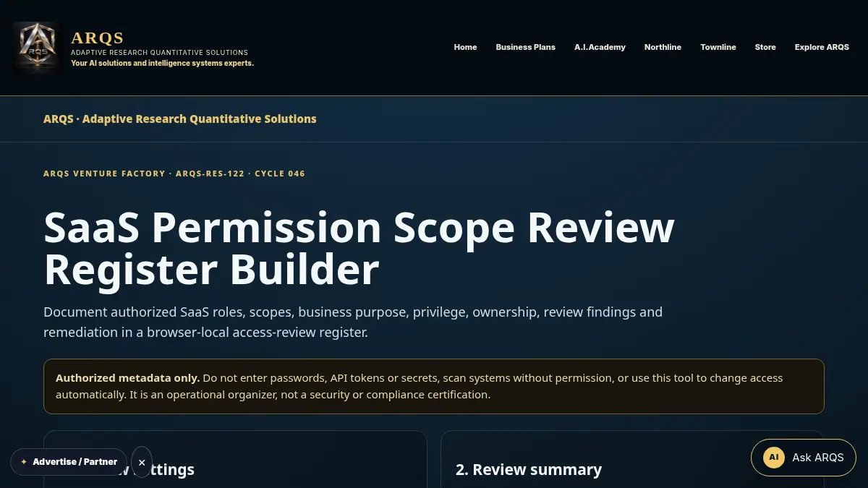This screenshot has width=868, height=488.
Task: Open the Store page
Action: click(765, 47)
